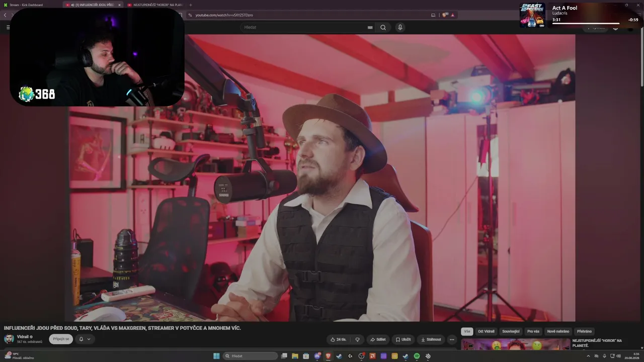Click the video title INFLUENCEŘI JDOU PŘED SOUD
The height and width of the screenshot is (362, 644).
click(122, 328)
